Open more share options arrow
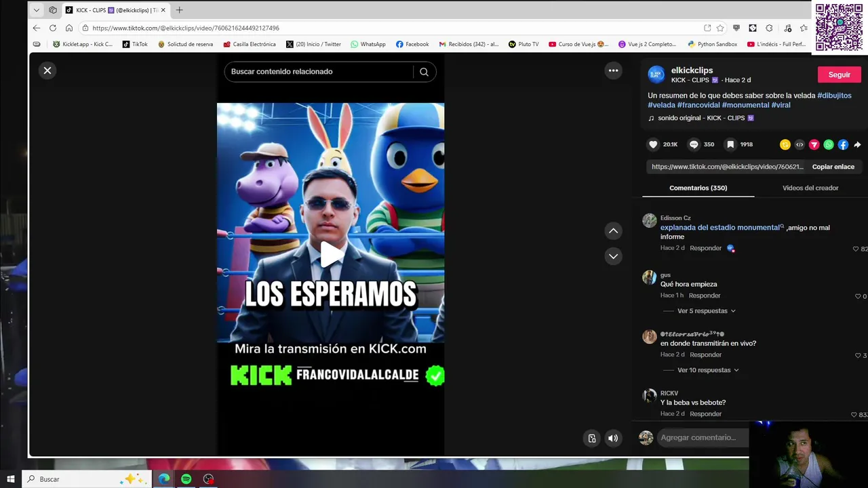 pyautogui.click(x=857, y=144)
